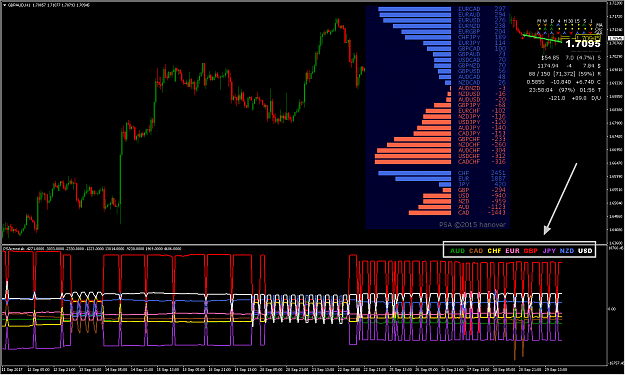Click the yellow CHF legend label
The width and height of the screenshot is (625, 375).
click(x=494, y=251)
